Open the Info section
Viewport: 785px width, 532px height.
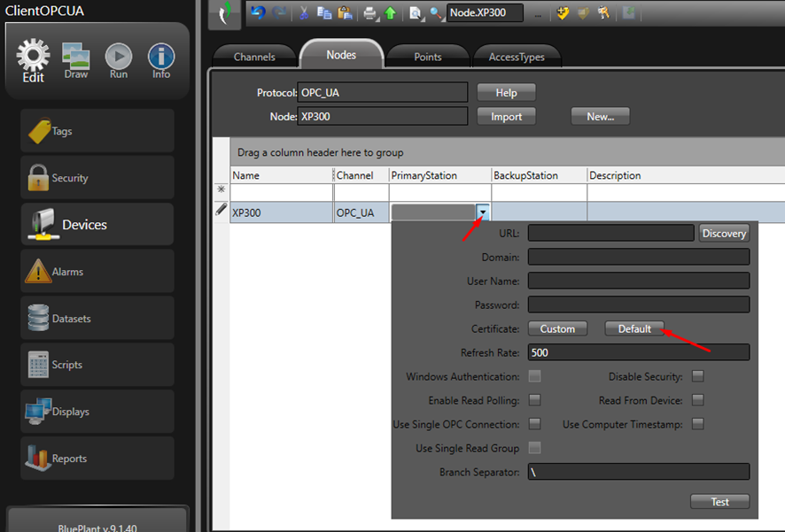pos(160,60)
